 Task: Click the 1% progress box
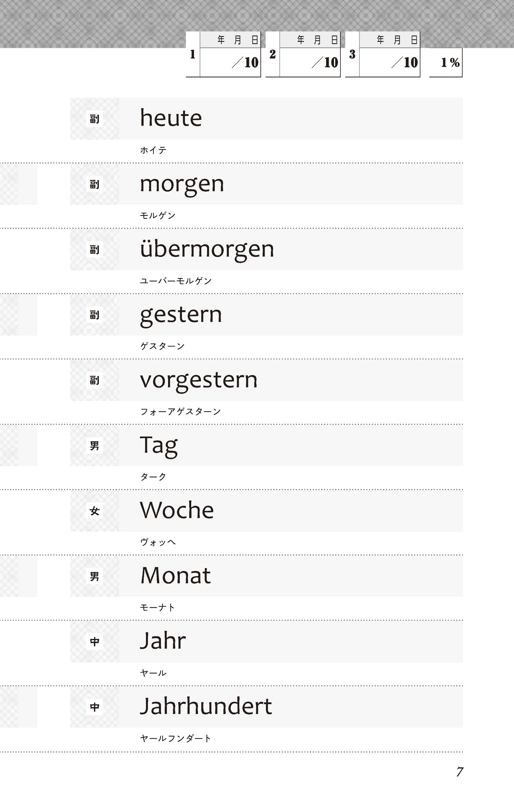tap(446, 62)
